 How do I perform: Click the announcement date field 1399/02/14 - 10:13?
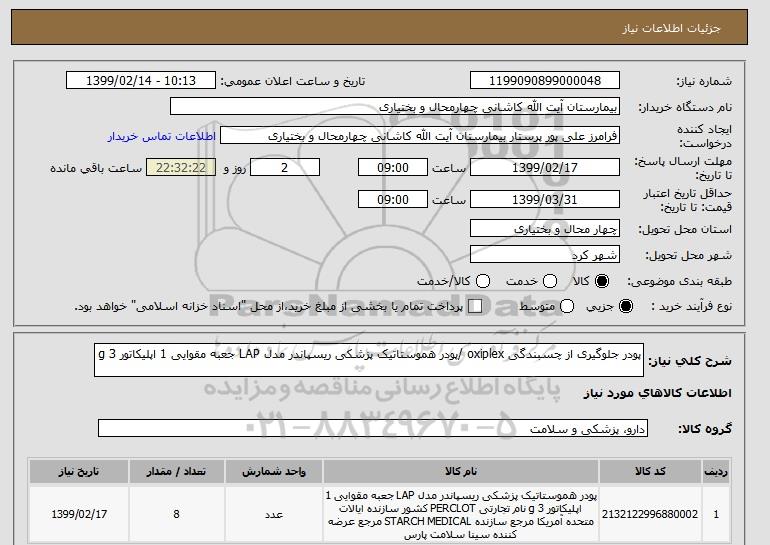click(x=141, y=81)
